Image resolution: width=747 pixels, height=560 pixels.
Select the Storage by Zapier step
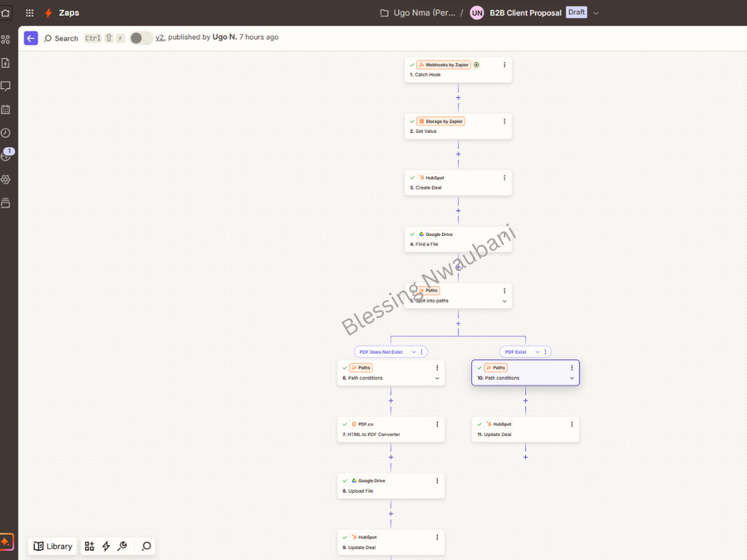[x=459, y=126]
